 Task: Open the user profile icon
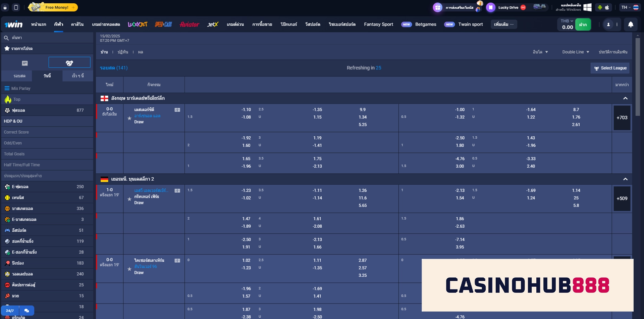tap(608, 25)
